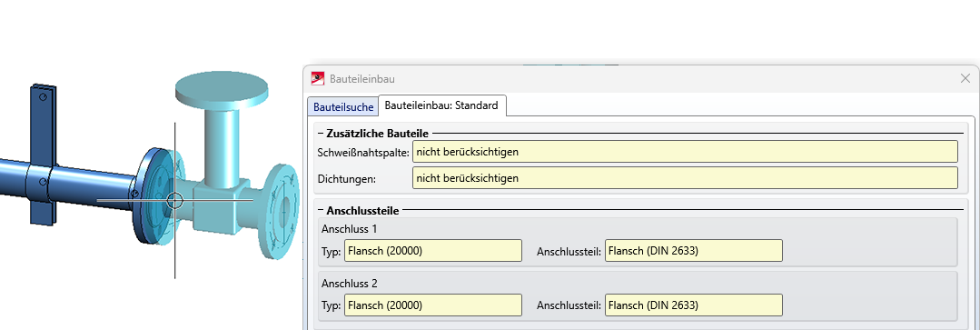The height and width of the screenshot is (330, 980).
Task: Collapse the Zusätzliche Bauteile section
Action: (321, 133)
